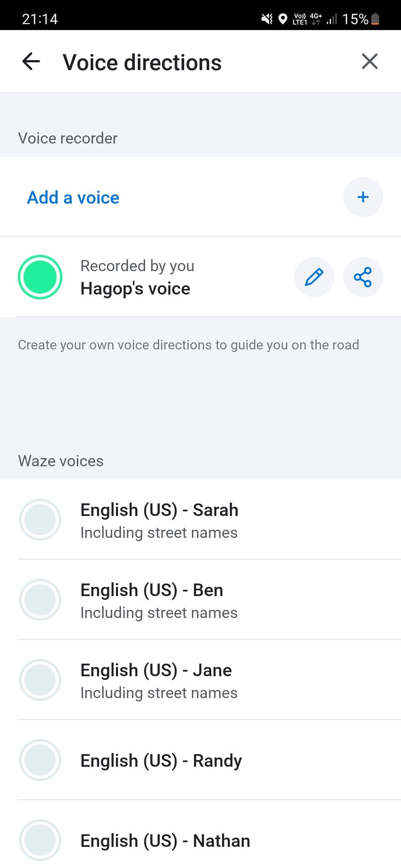Choose the "English (US) - Ben" voice label

coord(152,590)
